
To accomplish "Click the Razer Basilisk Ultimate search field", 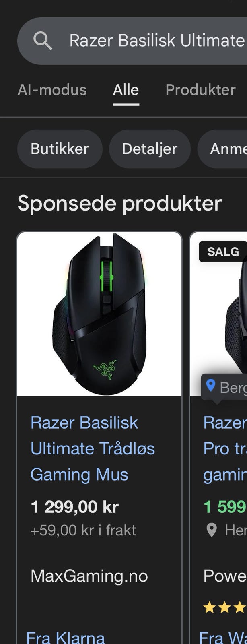I will click(x=132, y=41).
